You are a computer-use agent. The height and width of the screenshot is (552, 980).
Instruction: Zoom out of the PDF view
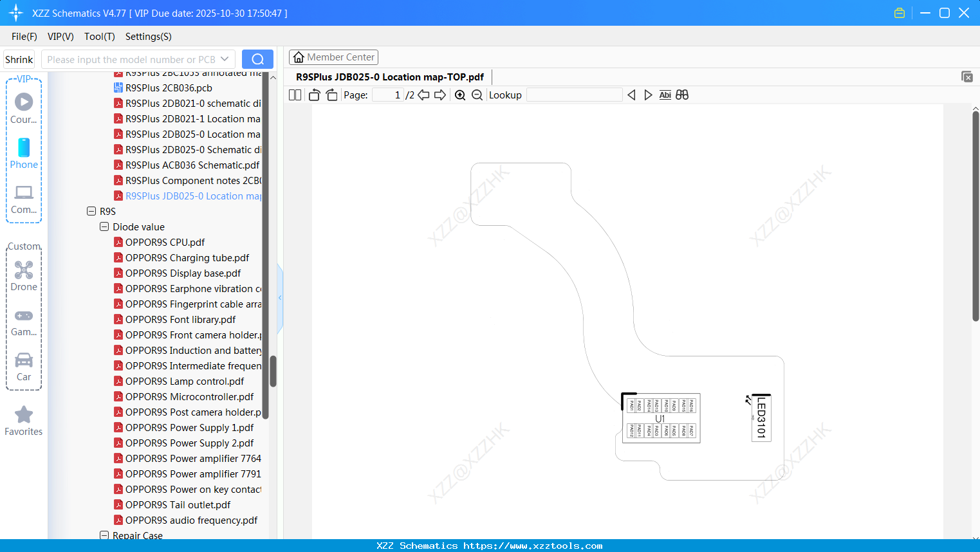click(x=477, y=95)
